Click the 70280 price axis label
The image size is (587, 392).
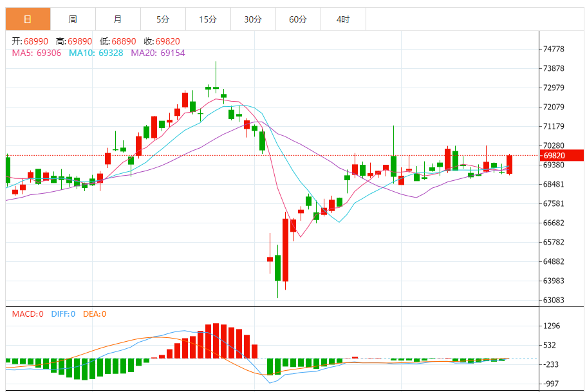tap(554, 145)
